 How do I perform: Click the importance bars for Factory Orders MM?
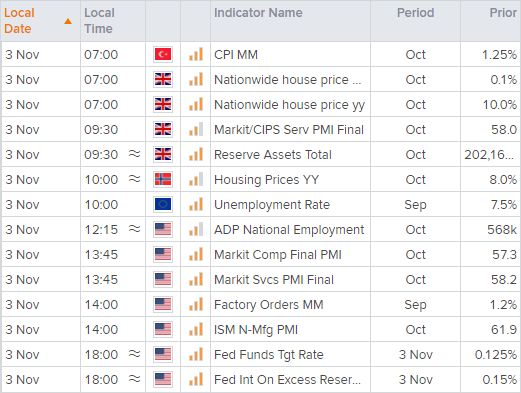(196, 304)
